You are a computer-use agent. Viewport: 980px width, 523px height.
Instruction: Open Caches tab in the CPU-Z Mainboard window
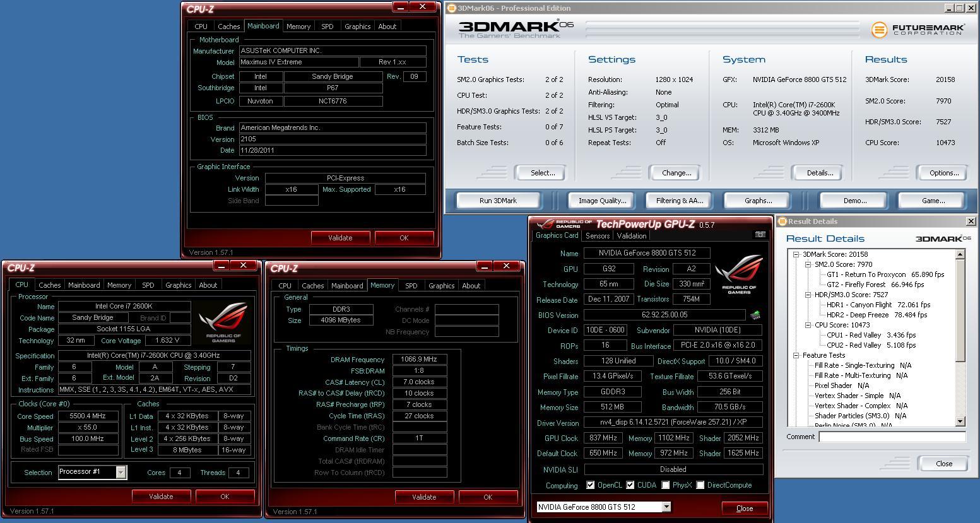tap(228, 26)
